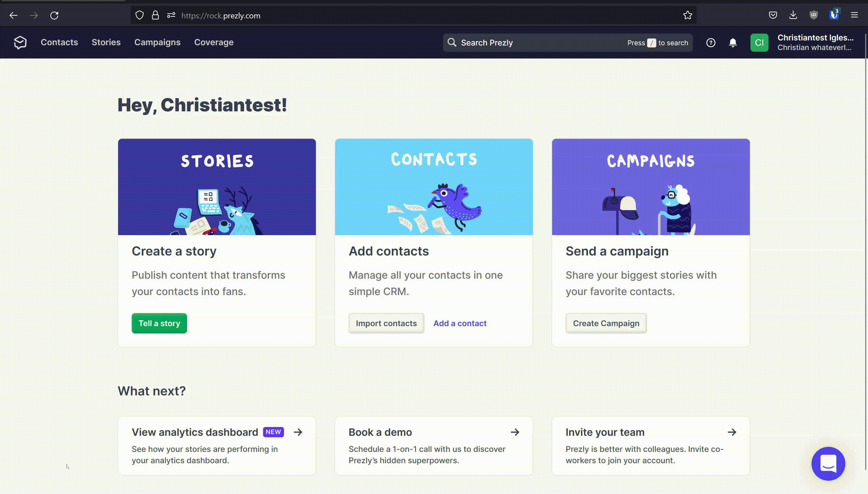868x494 pixels.
Task: Bookmark this page with the star icon
Action: click(687, 15)
